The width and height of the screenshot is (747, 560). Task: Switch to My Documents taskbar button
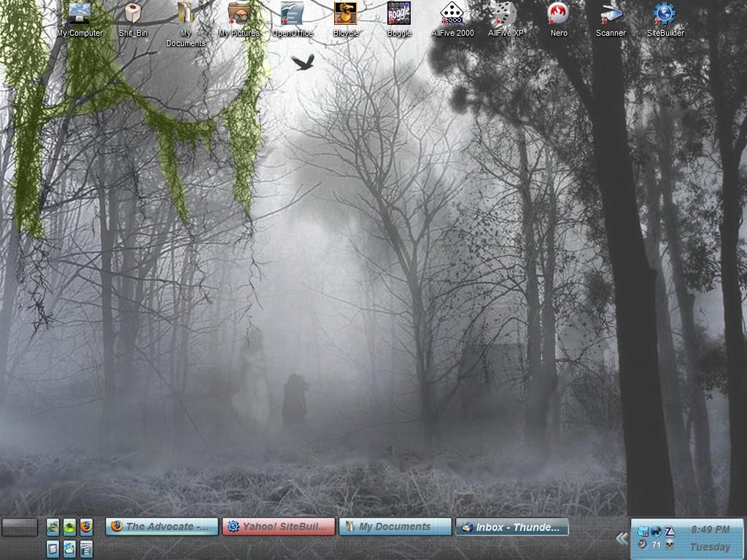[395, 526]
